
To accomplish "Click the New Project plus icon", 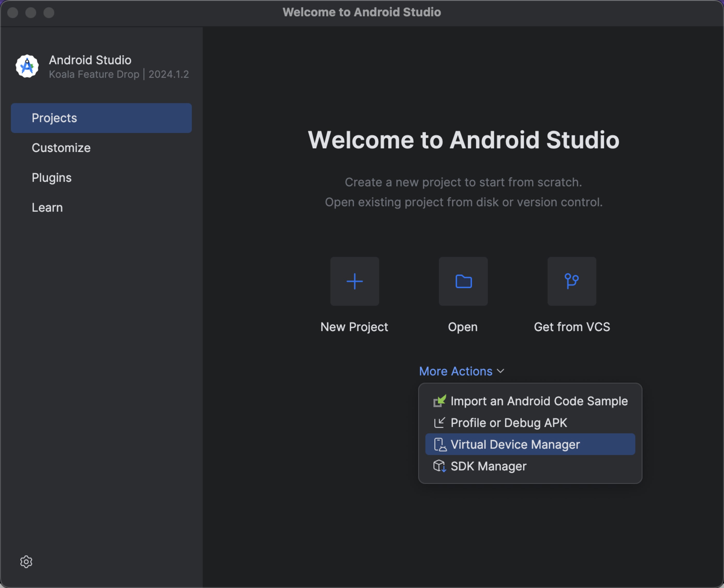I will 355,281.
